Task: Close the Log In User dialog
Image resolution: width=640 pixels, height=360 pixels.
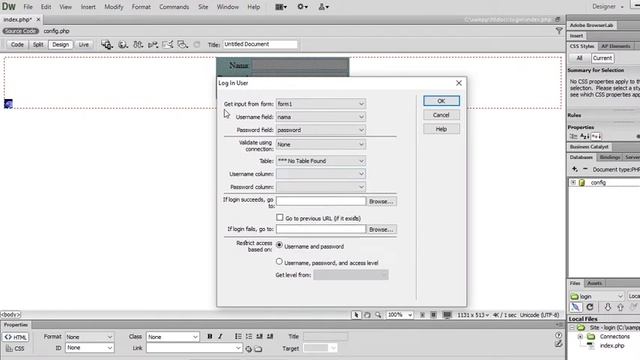Action: coord(459,83)
